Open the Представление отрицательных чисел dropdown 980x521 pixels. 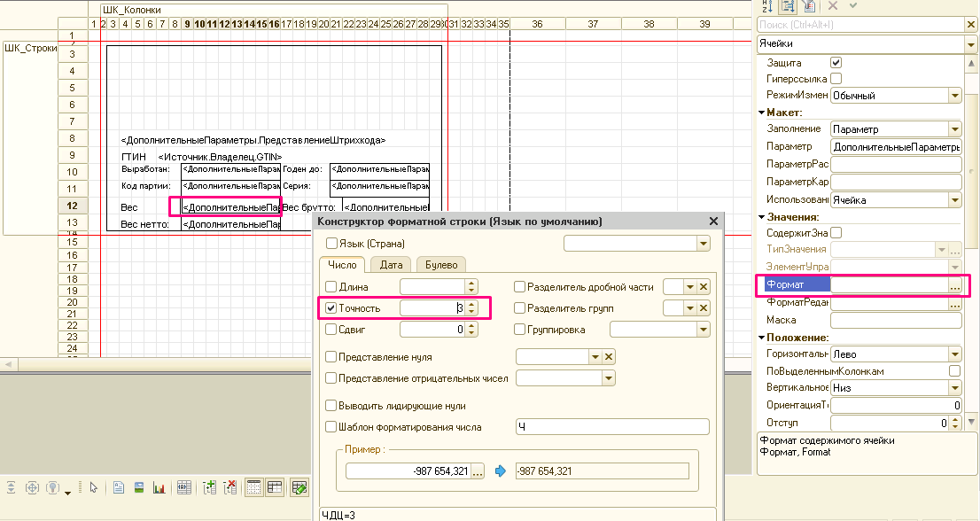tap(609, 378)
